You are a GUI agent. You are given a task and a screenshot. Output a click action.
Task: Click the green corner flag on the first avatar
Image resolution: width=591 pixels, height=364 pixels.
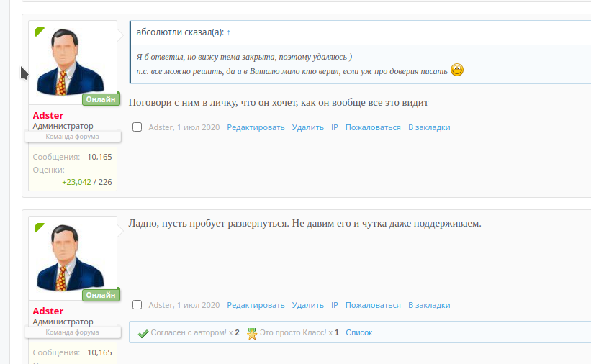pos(40,32)
